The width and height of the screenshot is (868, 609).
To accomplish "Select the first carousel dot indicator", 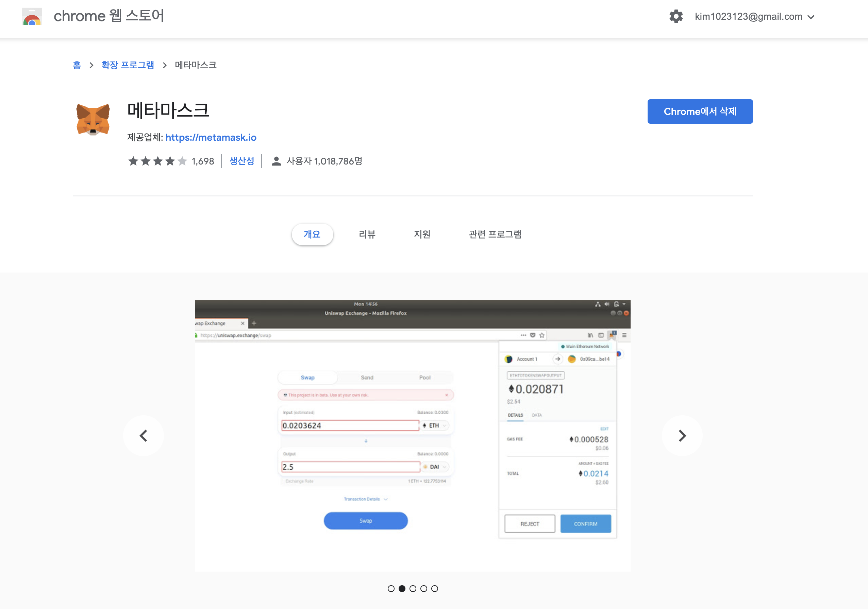I will [x=391, y=589].
